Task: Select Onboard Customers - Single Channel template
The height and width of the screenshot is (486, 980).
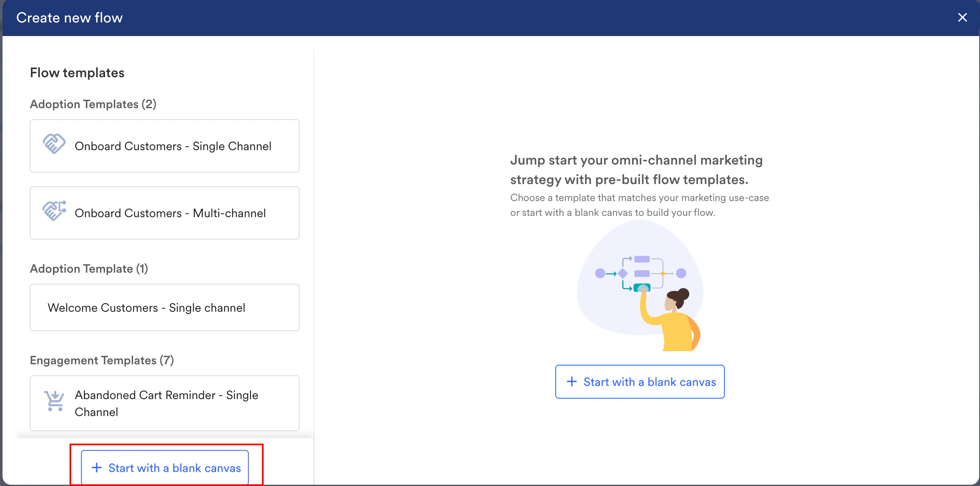Action: point(173,146)
